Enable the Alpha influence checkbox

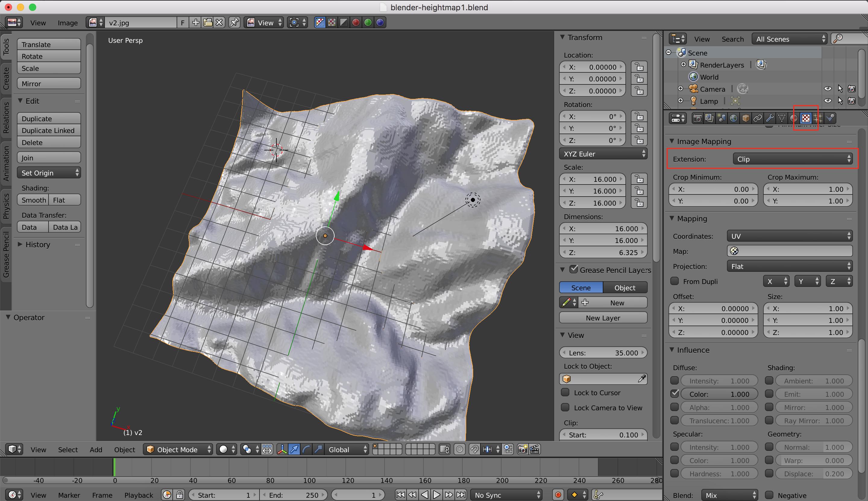tap(674, 407)
